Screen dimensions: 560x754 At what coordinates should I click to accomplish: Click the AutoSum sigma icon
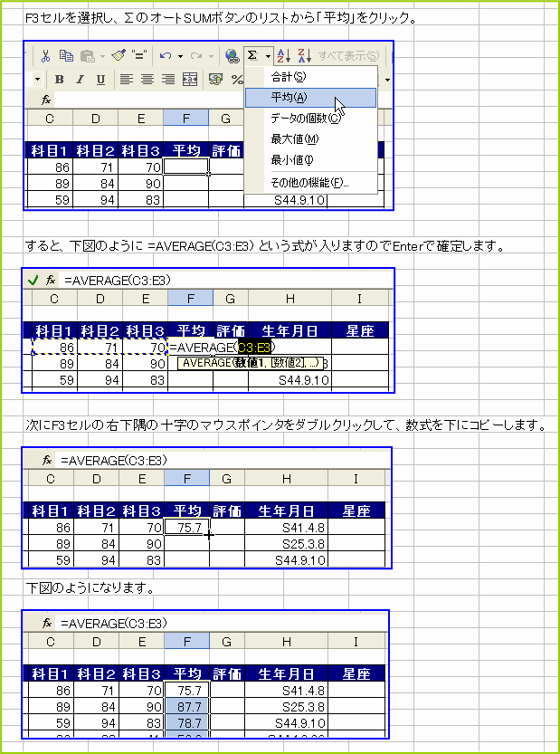click(252, 56)
